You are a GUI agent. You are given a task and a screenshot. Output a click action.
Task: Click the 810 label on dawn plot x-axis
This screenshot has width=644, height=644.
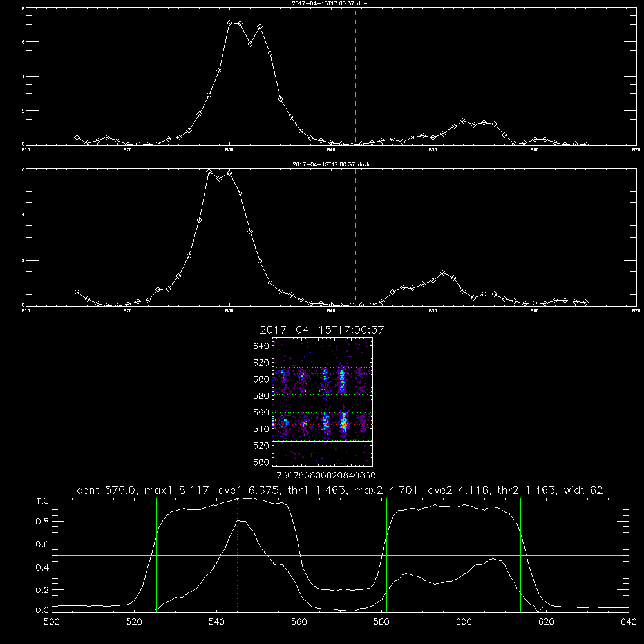26,150
